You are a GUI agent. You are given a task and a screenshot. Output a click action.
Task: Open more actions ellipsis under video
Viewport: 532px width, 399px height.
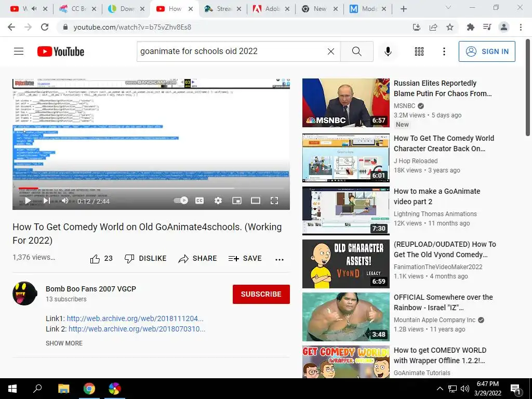(x=280, y=260)
